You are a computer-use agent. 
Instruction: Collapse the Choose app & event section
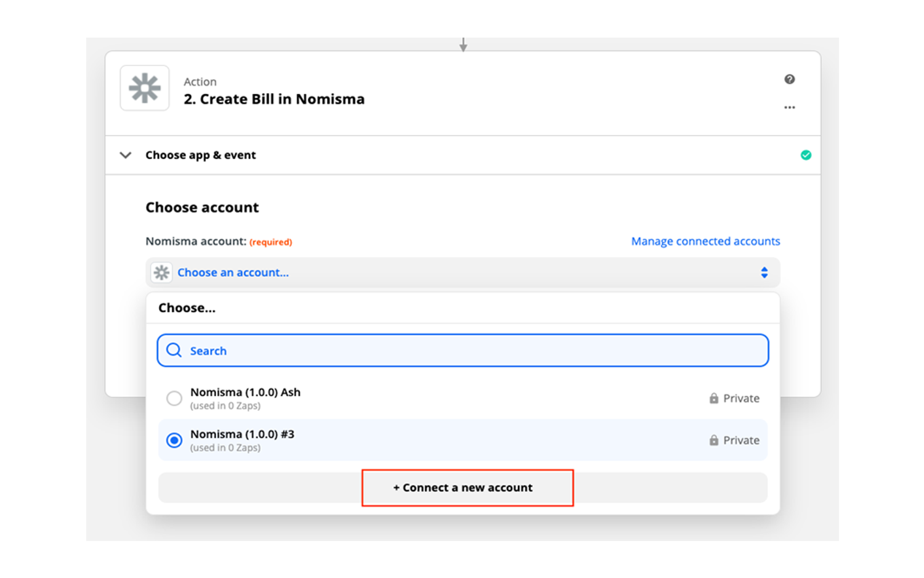(126, 155)
